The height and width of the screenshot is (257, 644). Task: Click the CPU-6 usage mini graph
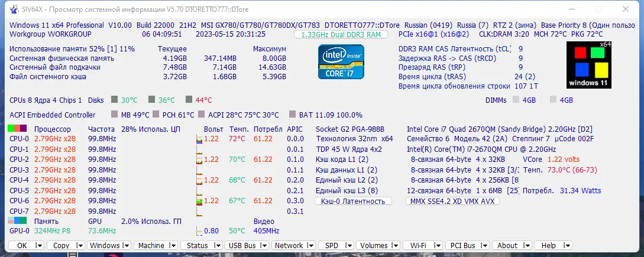(200, 200)
